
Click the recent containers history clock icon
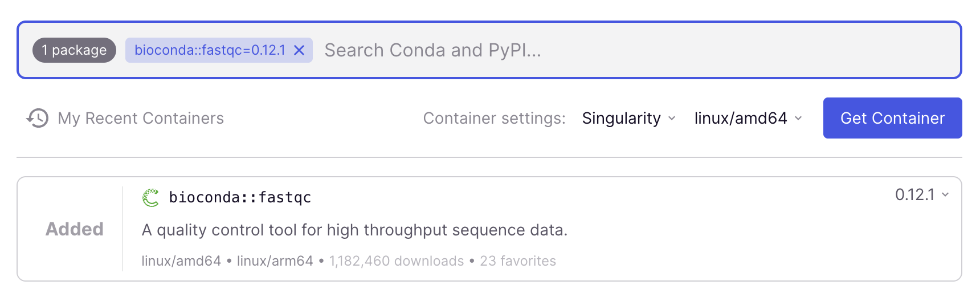[x=38, y=118]
